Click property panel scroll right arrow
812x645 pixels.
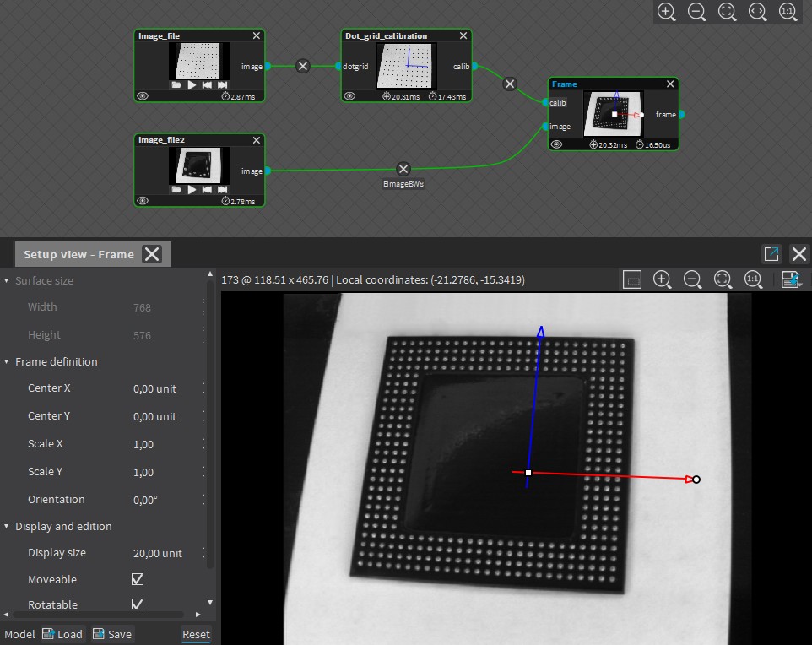tap(198, 615)
